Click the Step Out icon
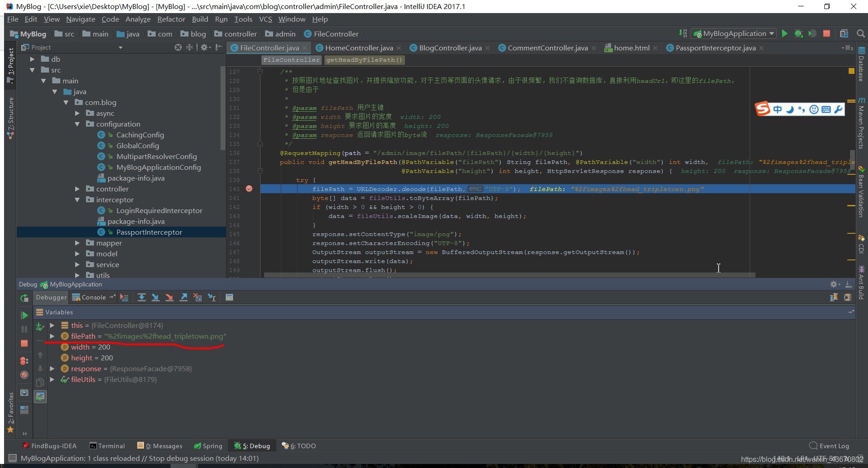Viewport: 868px width, 468px height. click(184, 297)
